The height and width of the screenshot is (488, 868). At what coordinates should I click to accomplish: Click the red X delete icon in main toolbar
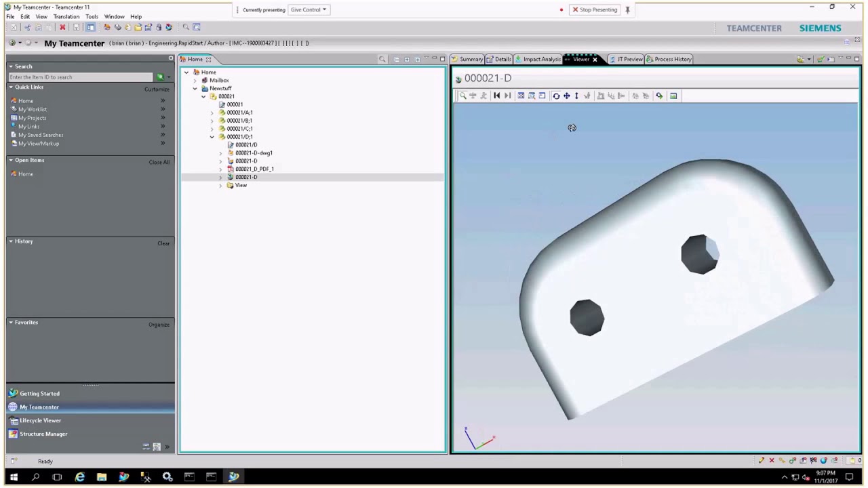pyautogui.click(x=62, y=27)
